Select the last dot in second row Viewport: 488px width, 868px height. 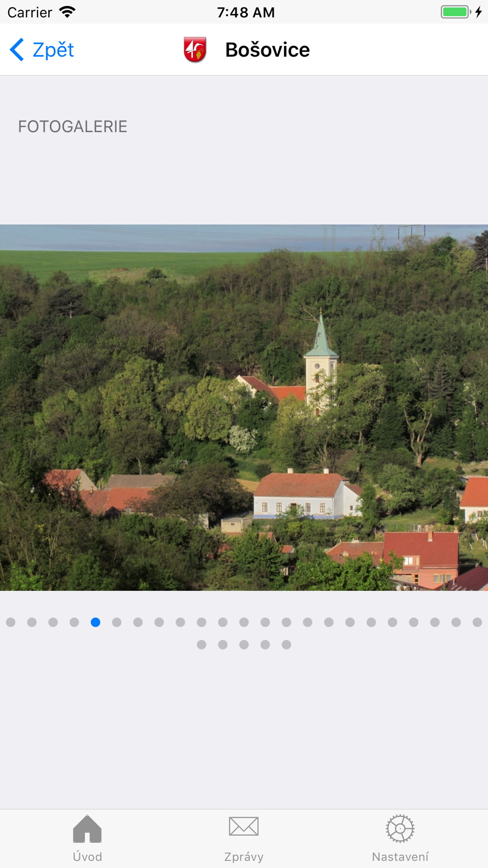coord(286,645)
